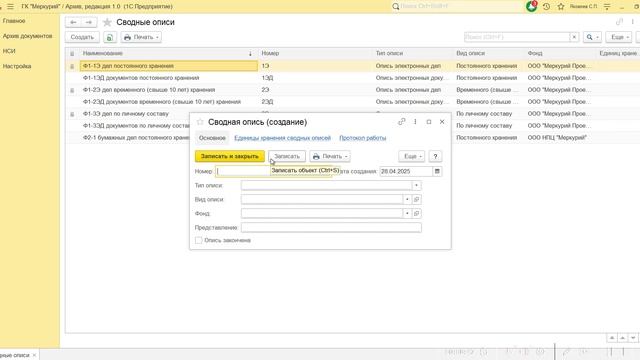640x360 pixels.
Task: Select row Ф1-2ЭД документов временного хранения
Action: click(x=162, y=102)
